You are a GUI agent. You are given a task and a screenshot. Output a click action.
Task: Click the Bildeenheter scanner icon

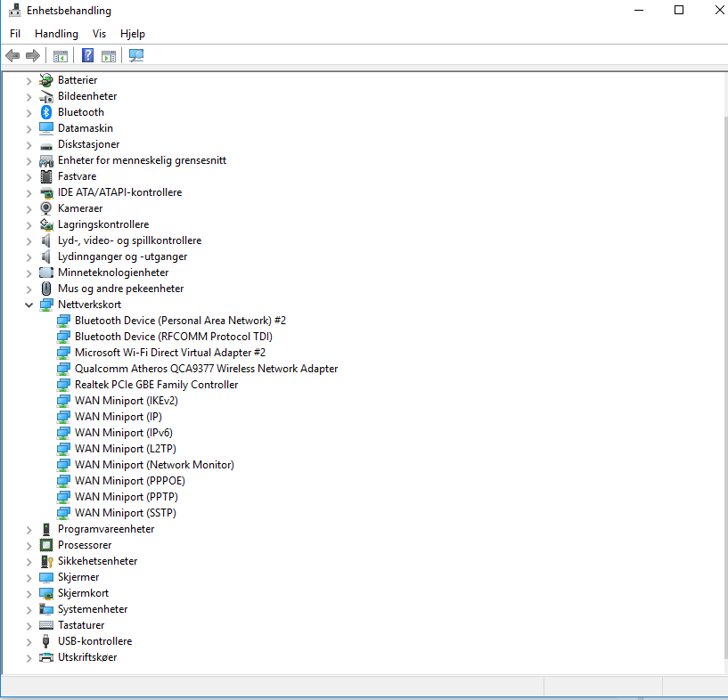(46, 96)
